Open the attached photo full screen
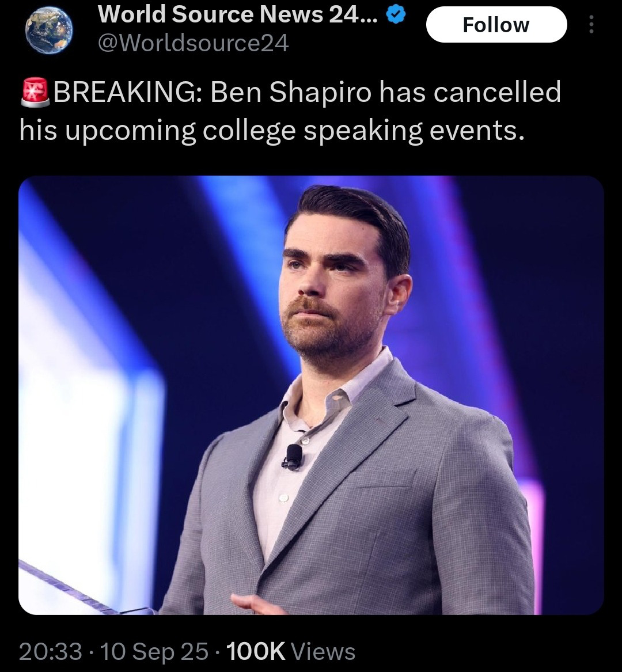The image size is (622, 672). tap(311, 395)
